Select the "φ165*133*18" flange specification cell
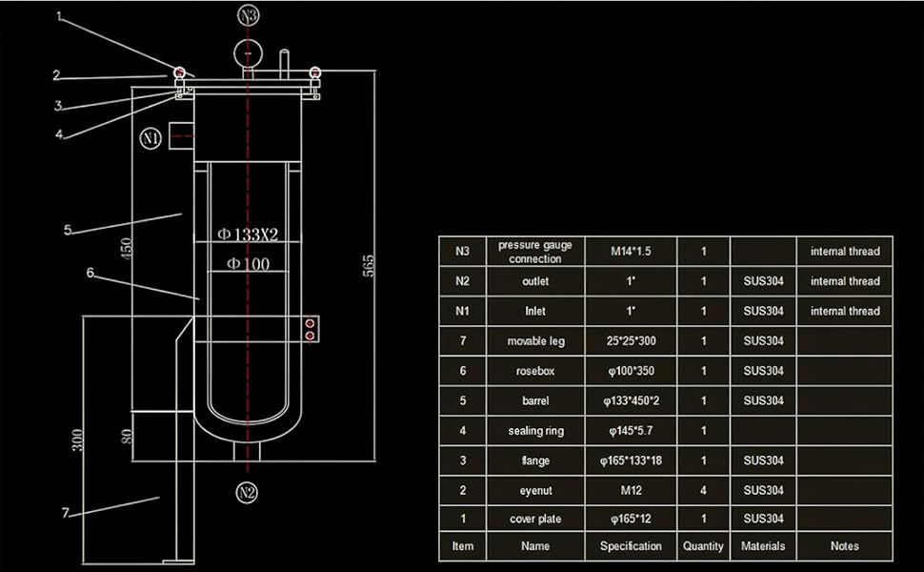The image size is (924, 572). [631, 460]
